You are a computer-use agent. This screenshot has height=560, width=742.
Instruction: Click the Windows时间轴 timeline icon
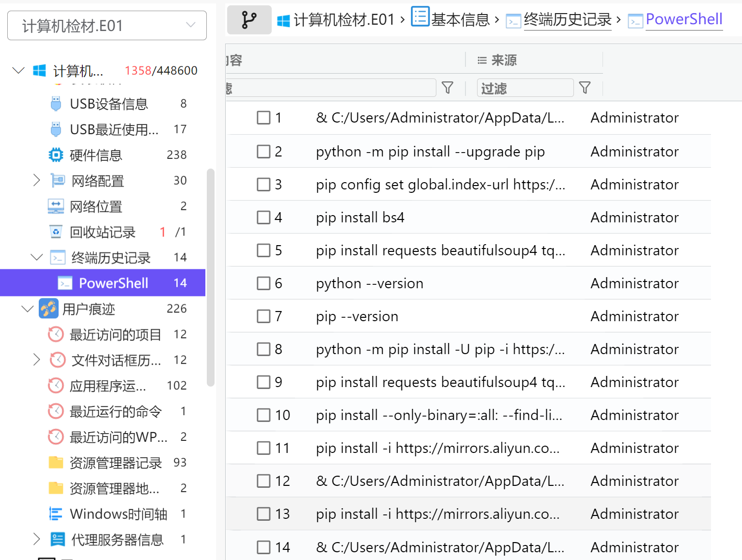point(56,514)
